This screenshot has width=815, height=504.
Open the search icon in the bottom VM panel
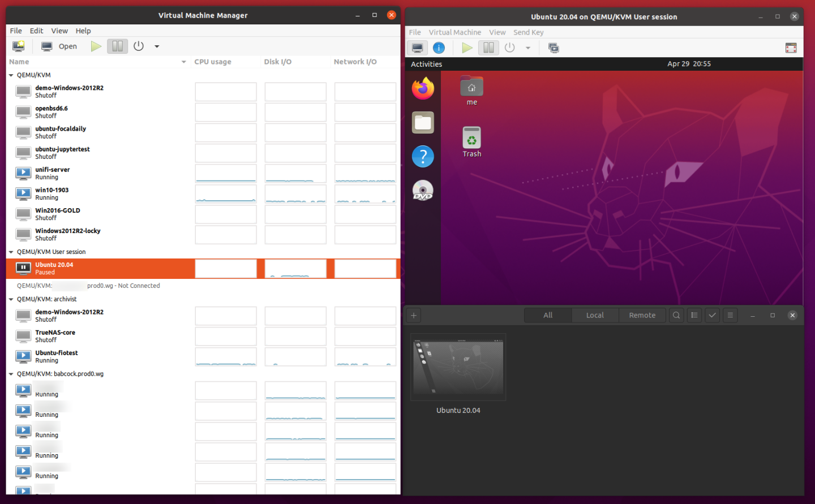point(676,315)
